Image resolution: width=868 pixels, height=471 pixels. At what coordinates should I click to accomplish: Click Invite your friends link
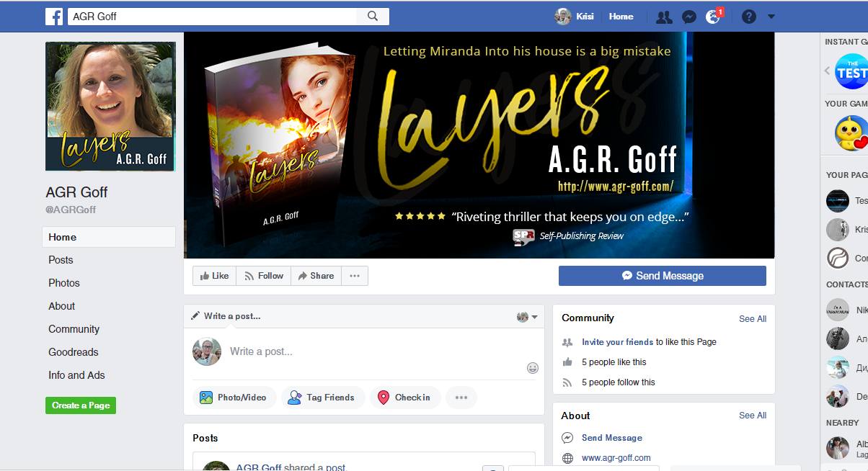click(618, 342)
